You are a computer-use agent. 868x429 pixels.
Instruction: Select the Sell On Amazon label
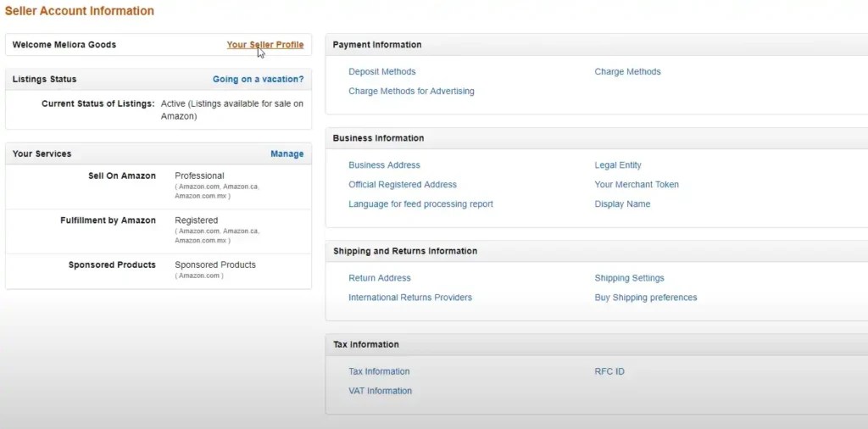[x=122, y=175]
